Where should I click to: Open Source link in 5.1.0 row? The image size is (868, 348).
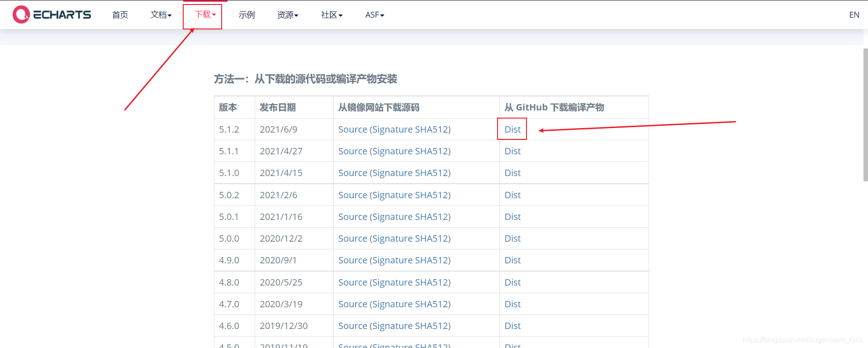[353, 173]
